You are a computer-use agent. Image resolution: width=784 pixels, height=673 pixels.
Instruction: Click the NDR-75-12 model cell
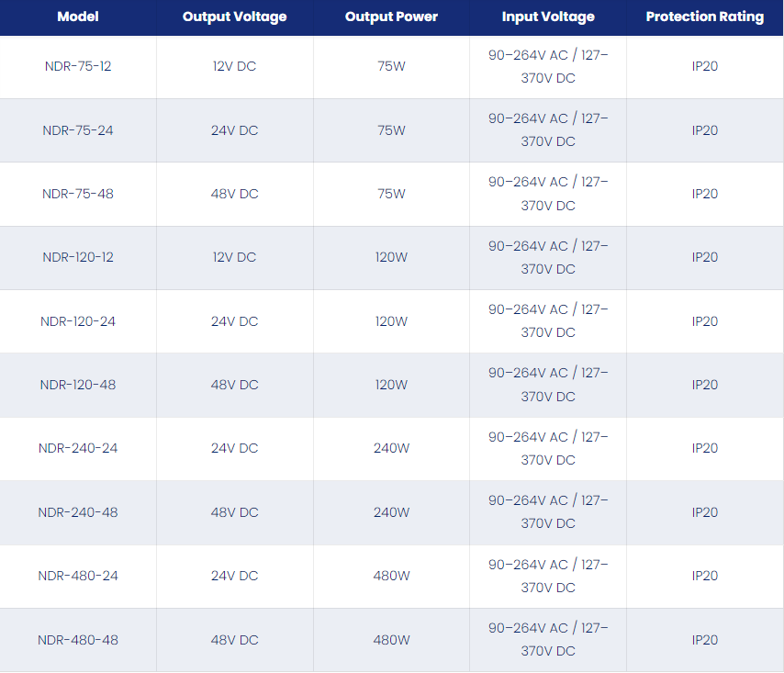click(78, 66)
